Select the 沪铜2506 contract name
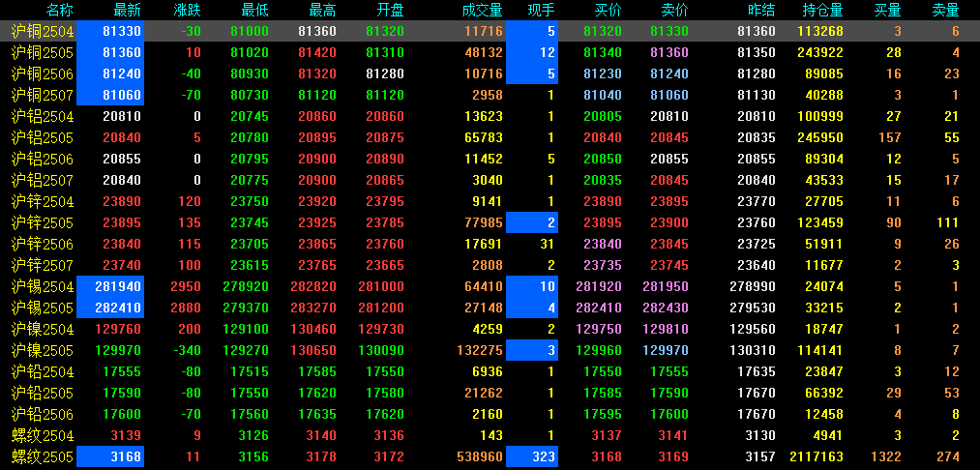 (x=43, y=73)
